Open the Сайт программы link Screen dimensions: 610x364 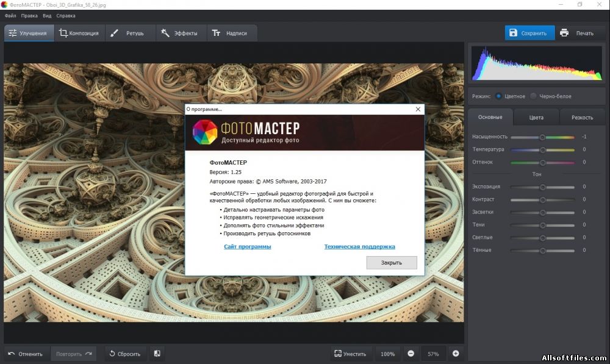(x=248, y=246)
